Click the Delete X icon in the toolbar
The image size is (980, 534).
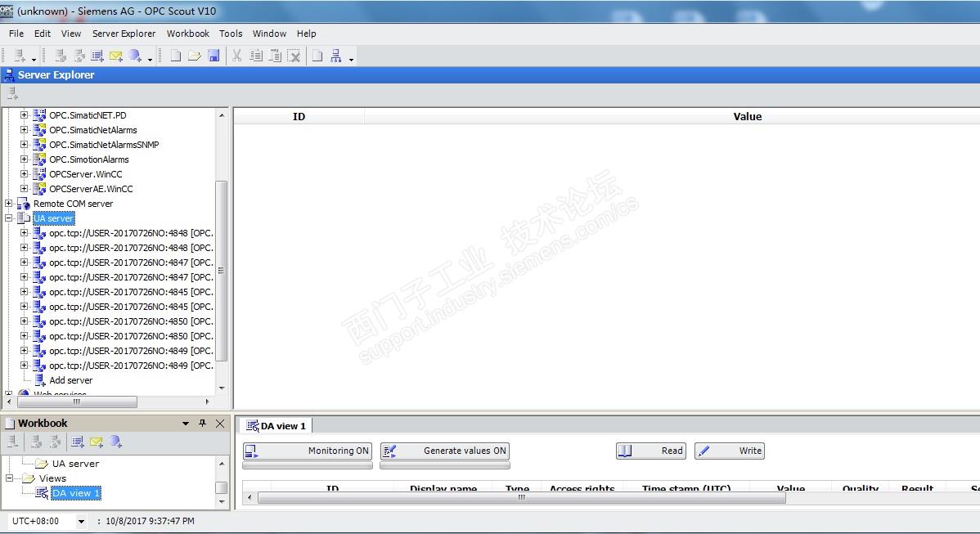coord(294,56)
